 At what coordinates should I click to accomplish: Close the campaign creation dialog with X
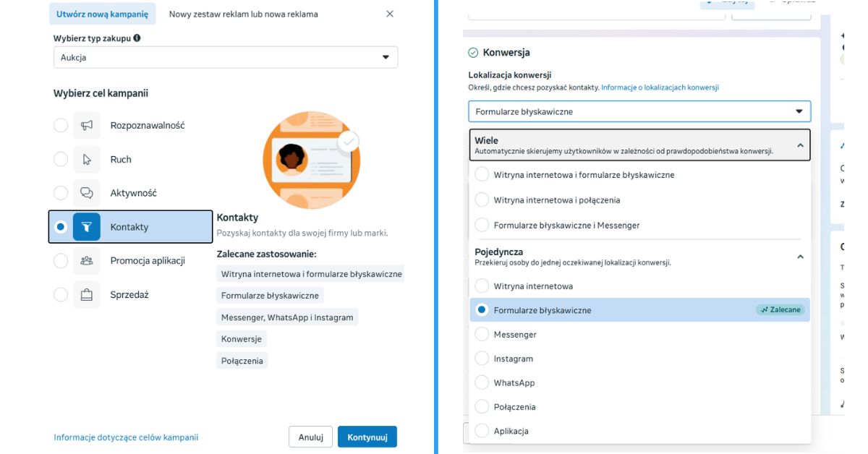[x=390, y=14]
